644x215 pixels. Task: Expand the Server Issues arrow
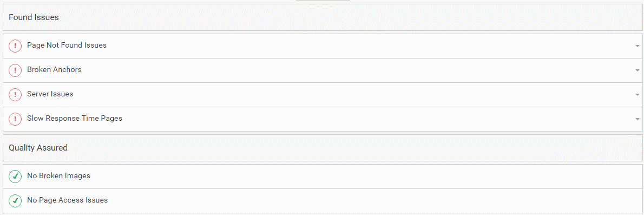click(637, 95)
